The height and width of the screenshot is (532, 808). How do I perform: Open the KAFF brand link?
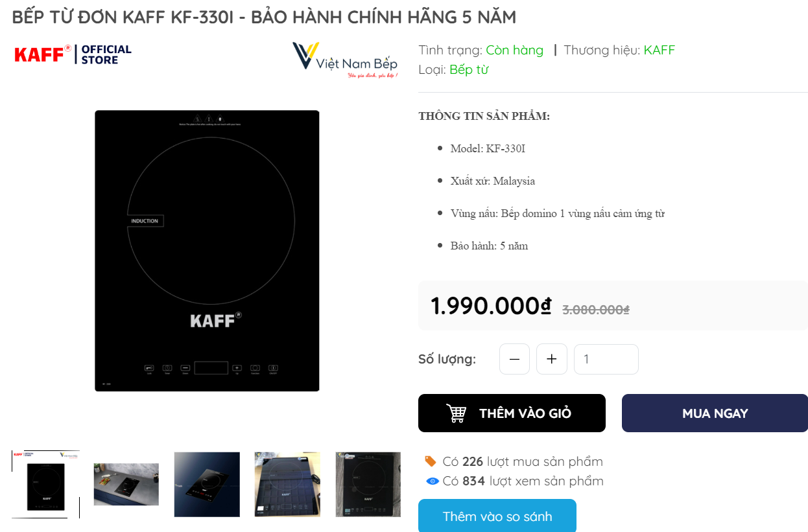tap(659, 50)
